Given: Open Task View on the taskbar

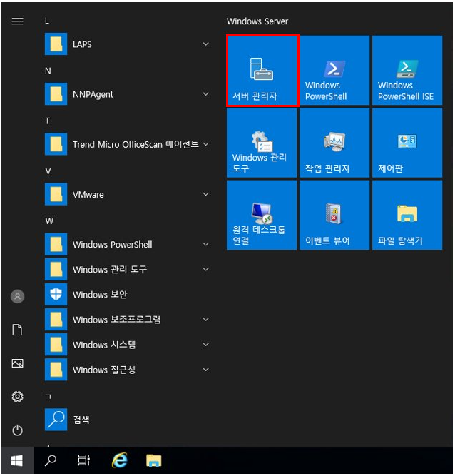Looking at the screenshot, I should click(83, 461).
